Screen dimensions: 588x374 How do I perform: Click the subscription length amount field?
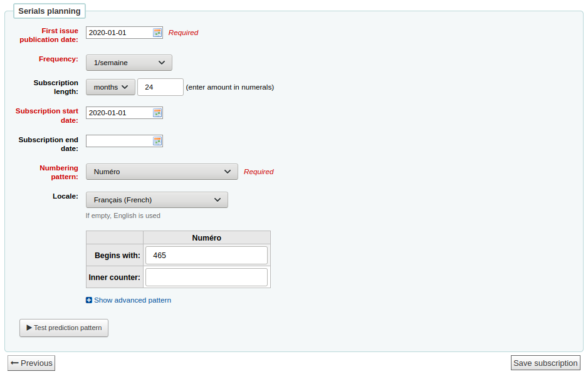click(x=160, y=87)
